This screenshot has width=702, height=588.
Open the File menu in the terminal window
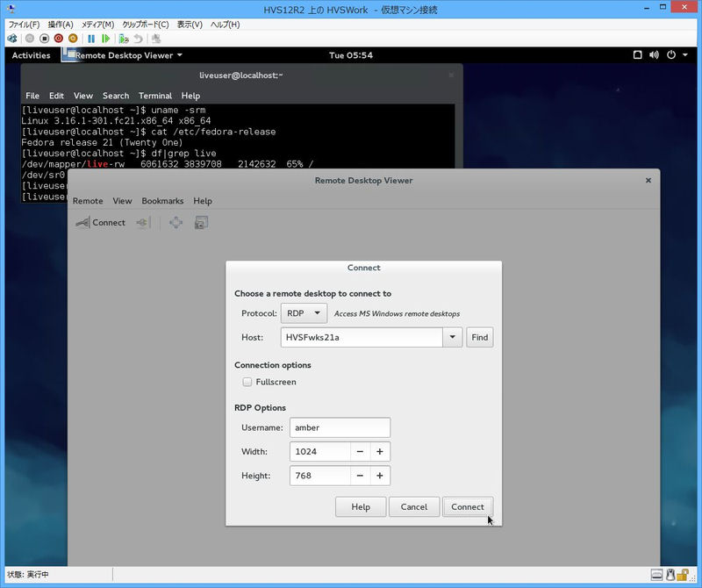(x=32, y=96)
